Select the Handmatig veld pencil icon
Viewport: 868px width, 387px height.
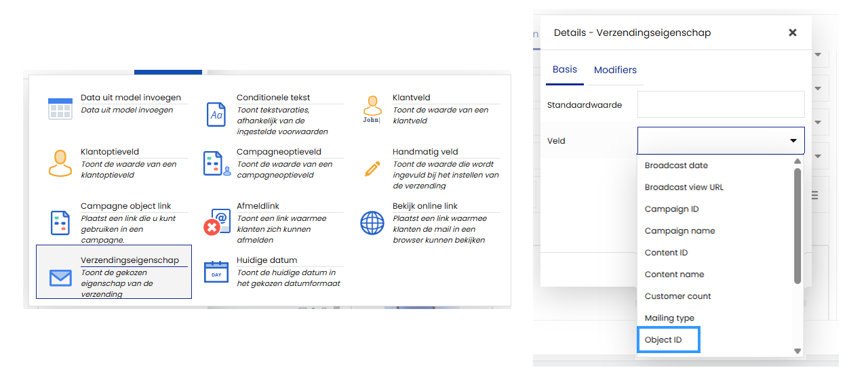click(x=372, y=168)
